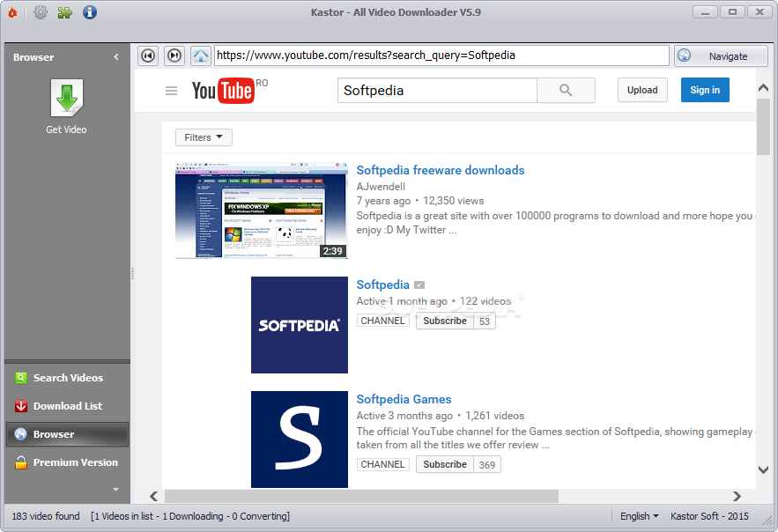Maximize the Kastor window

732,12
